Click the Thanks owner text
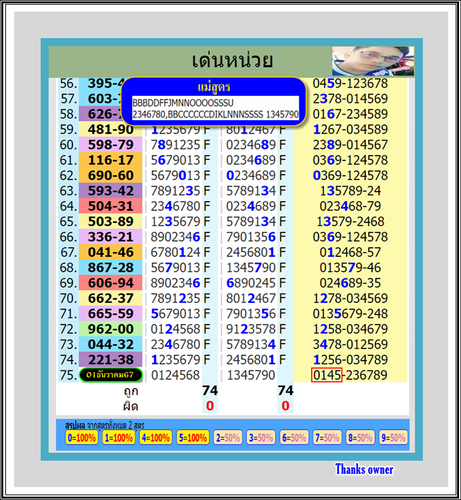Image resolution: width=461 pixels, height=500 pixels. point(364,469)
